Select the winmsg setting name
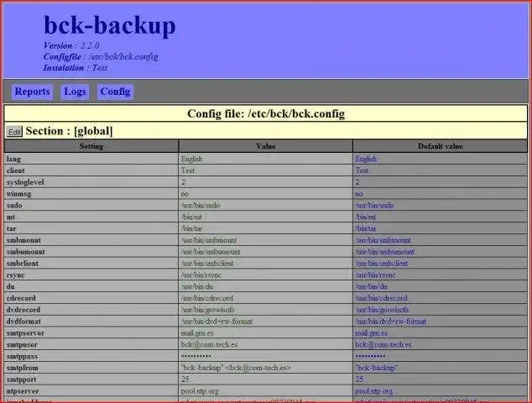The width and height of the screenshot is (532, 403). [x=18, y=194]
